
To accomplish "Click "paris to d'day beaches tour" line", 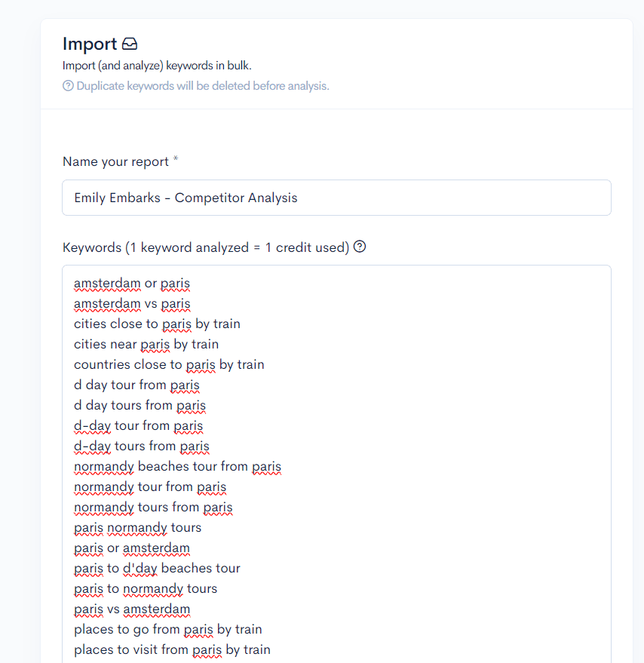I will coord(157,569).
